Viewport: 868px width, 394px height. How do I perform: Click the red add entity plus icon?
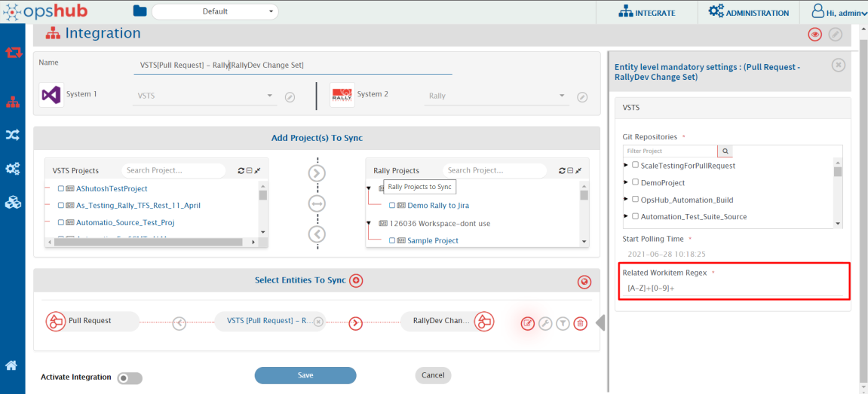pyautogui.click(x=357, y=280)
